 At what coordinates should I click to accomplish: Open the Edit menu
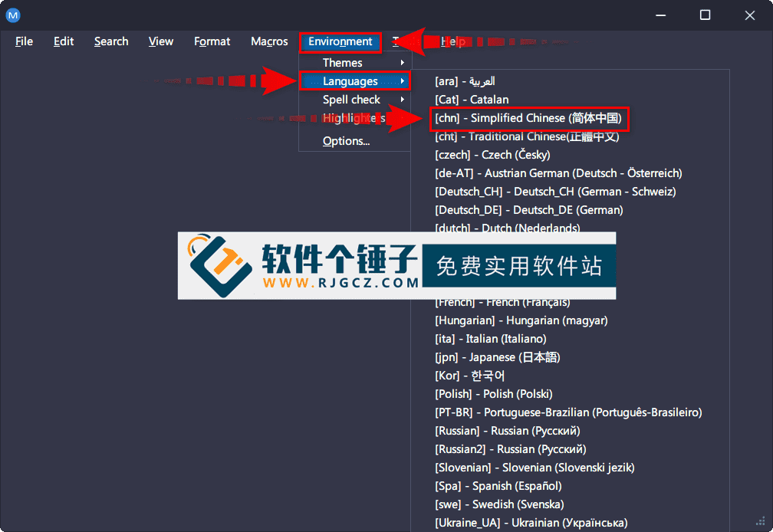pos(64,41)
